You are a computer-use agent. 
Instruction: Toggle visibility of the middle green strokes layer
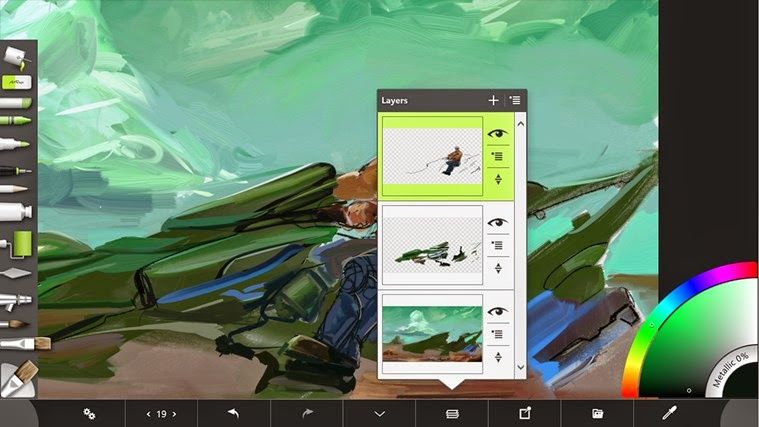click(x=498, y=223)
